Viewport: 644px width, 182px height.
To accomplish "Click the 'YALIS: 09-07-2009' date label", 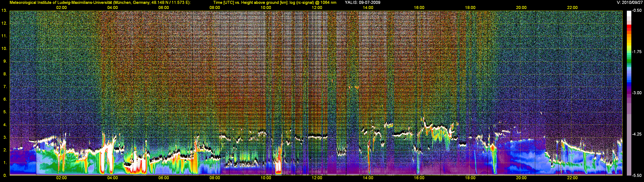I will pos(363,3).
